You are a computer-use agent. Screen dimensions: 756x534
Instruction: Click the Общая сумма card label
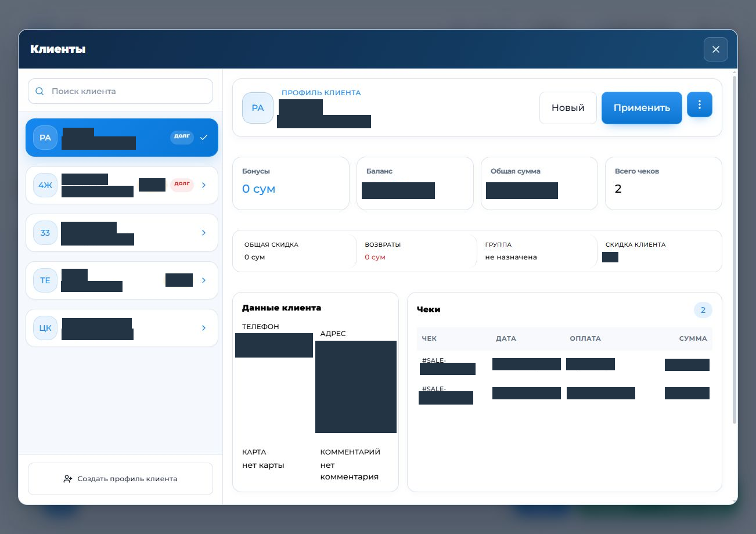click(x=516, y=171)
